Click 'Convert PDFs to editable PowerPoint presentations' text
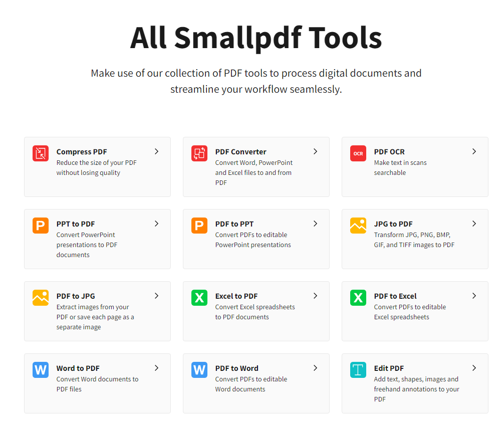Screen dimensions: 504x423 tap(253, 240)
